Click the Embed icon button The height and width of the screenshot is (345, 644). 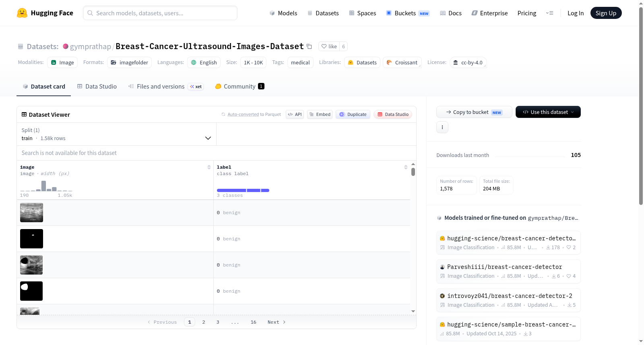pos(320,114)
